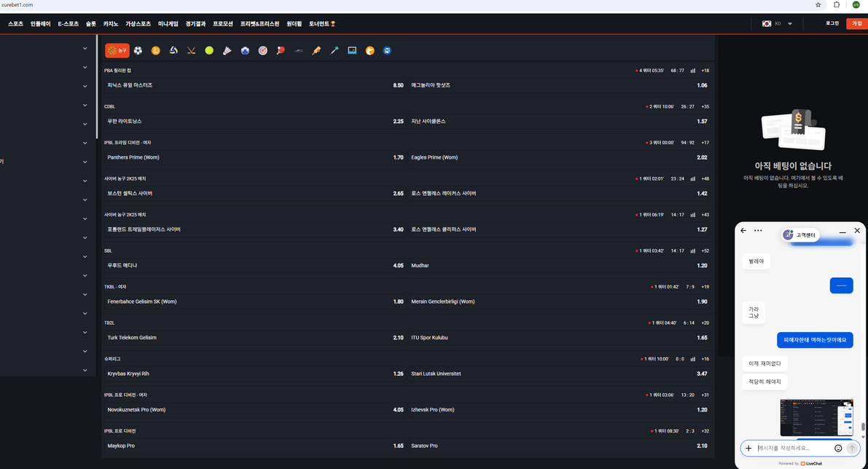868x469 pixels.
Task: Open the 카지노 menu item
Action: (x=111, y=24)
